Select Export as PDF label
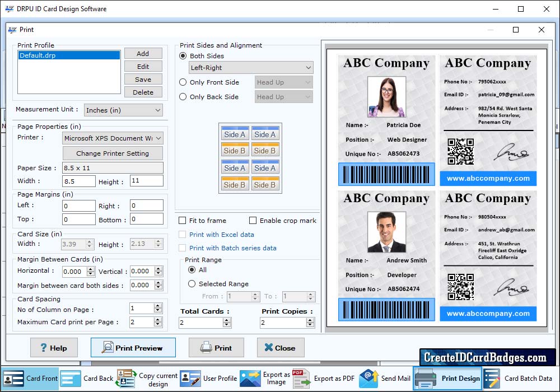The height and width of the screenshot is (392, 560). click(x=334, y=379)
